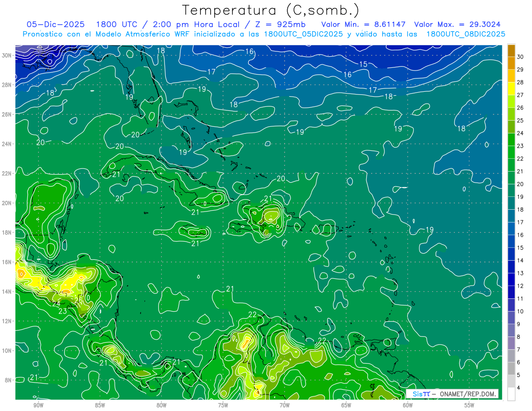The image size is (532, 411).
Task: Select the 85W longitude axis label
Action: 100,405
